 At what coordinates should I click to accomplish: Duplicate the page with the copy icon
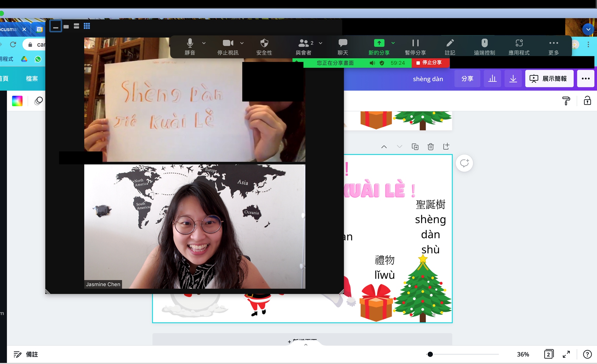[415, 147]
